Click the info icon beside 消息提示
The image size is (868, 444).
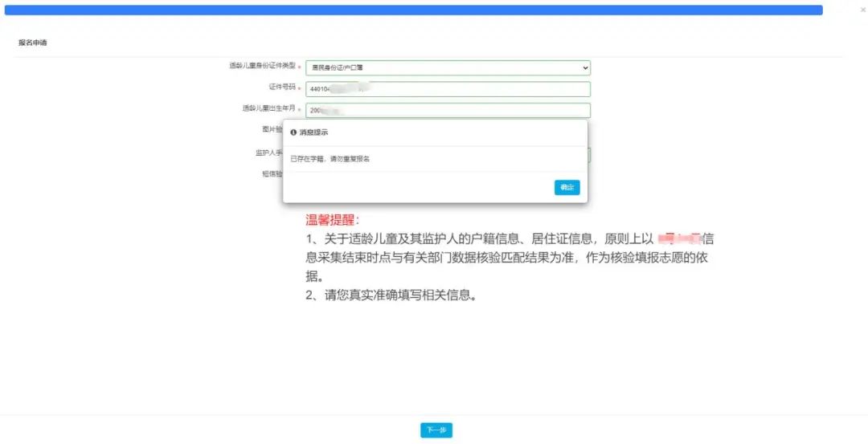click(x=293, y=132)
